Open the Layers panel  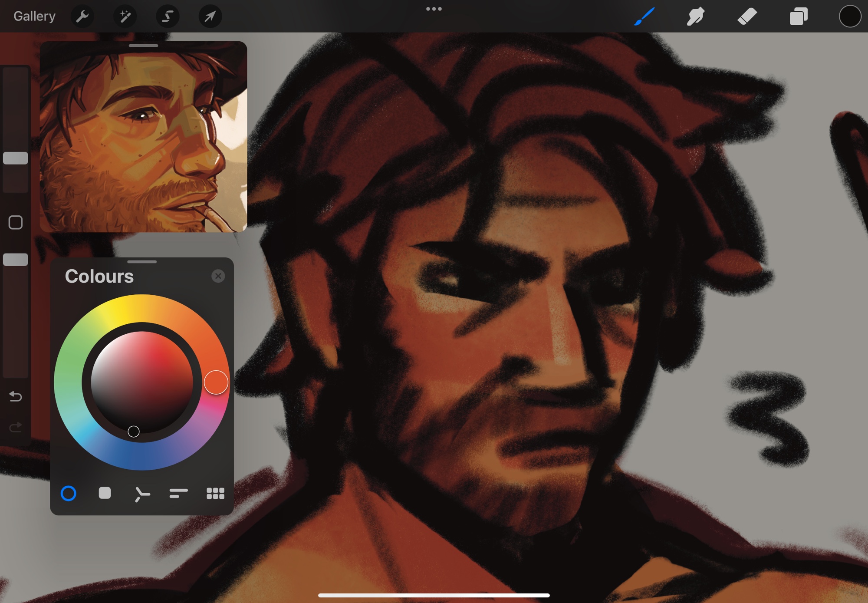pos(798,16)
